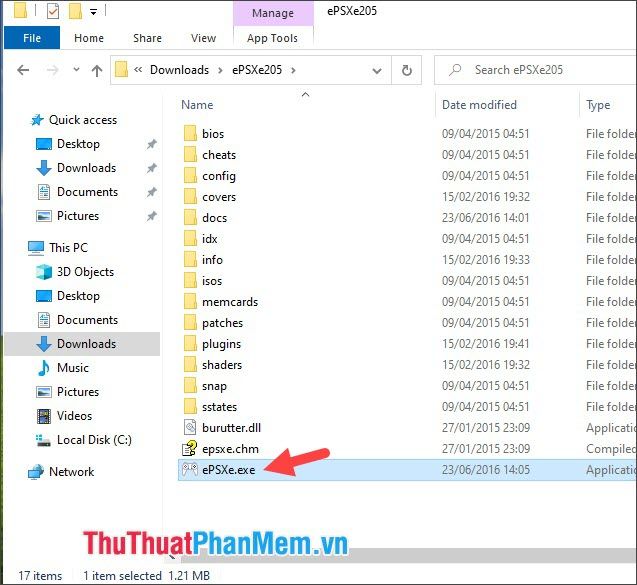637x585 pixels.
Task: Click the covers folder icon
Action: [x=190, y=197]
